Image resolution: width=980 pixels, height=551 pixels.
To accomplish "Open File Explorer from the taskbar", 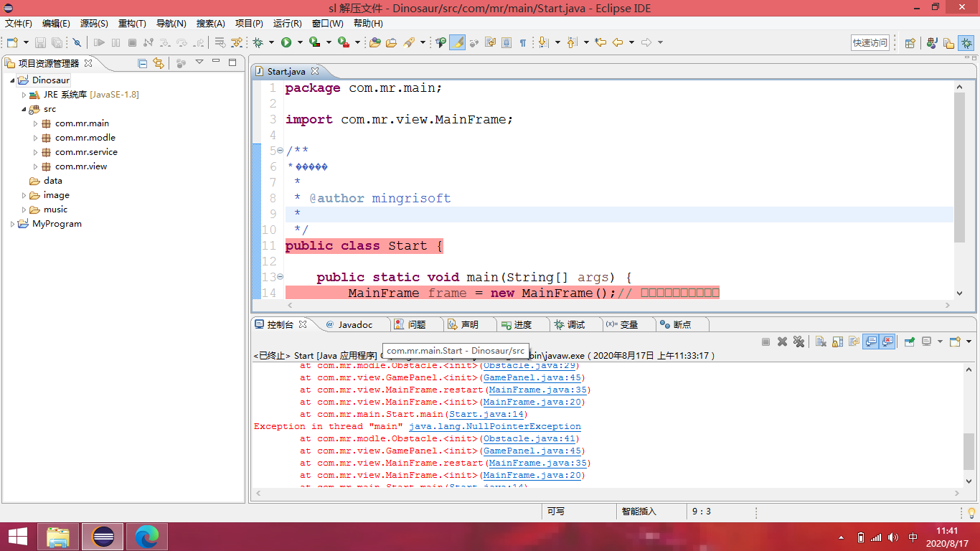I will point(58,536).
